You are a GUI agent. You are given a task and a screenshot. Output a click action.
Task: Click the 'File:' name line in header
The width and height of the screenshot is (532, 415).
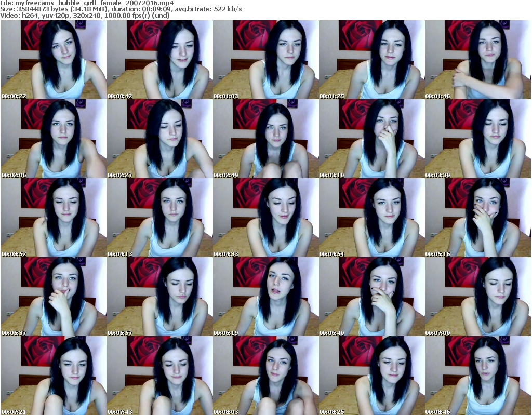[x=87, y=3]
